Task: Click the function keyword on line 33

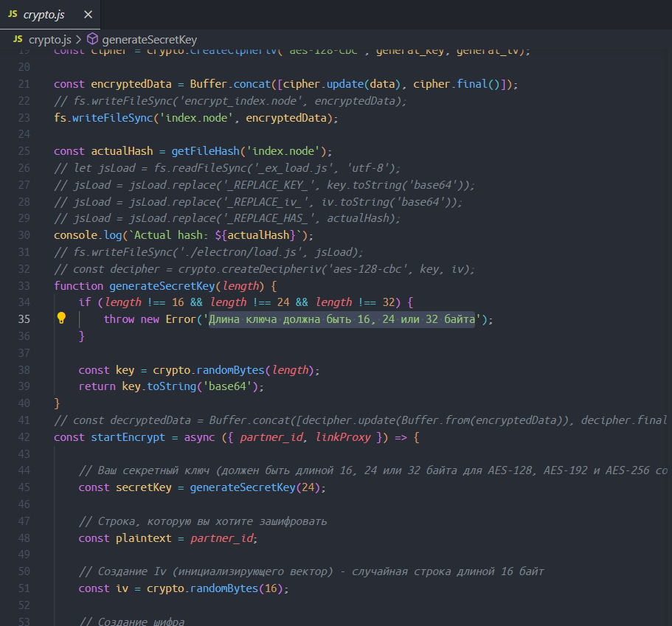Action: coord(78,286)
